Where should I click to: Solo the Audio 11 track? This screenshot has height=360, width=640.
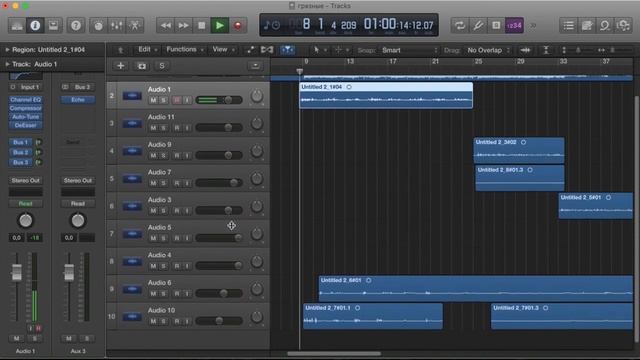(x=163, y=128)
